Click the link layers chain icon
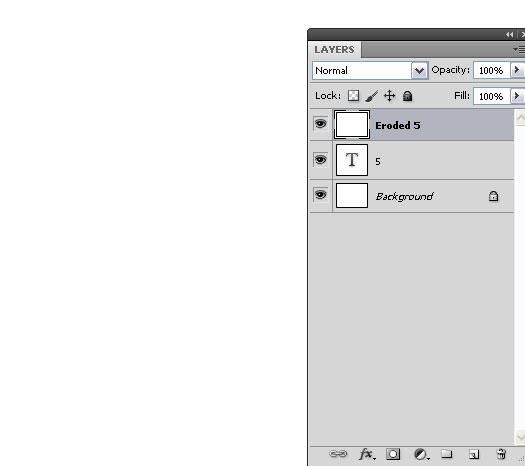The height and width of the screenshot is (466, 525). [x=338, y=454]
